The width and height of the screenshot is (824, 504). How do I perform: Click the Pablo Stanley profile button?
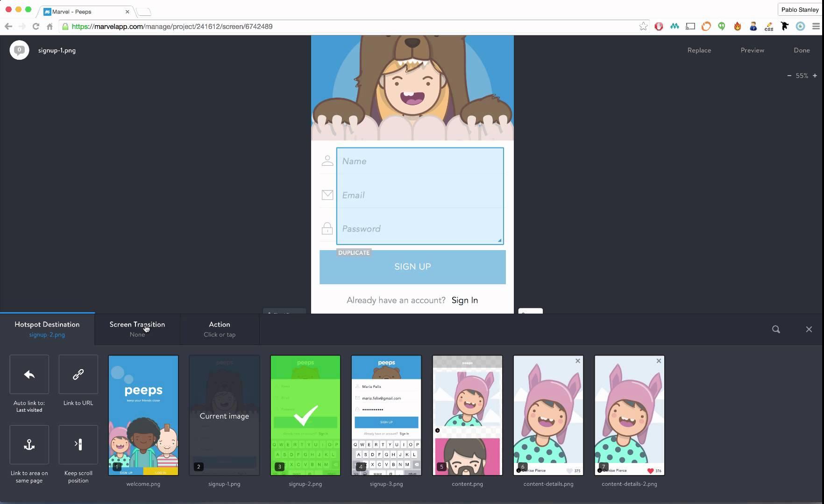point(800,9)
